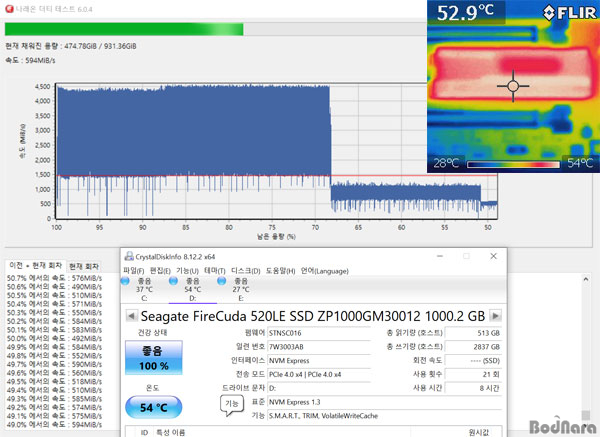The height and width of the screenshot is (437, 600).
Task: Open the 기능(U) menu
Action: 187,271
